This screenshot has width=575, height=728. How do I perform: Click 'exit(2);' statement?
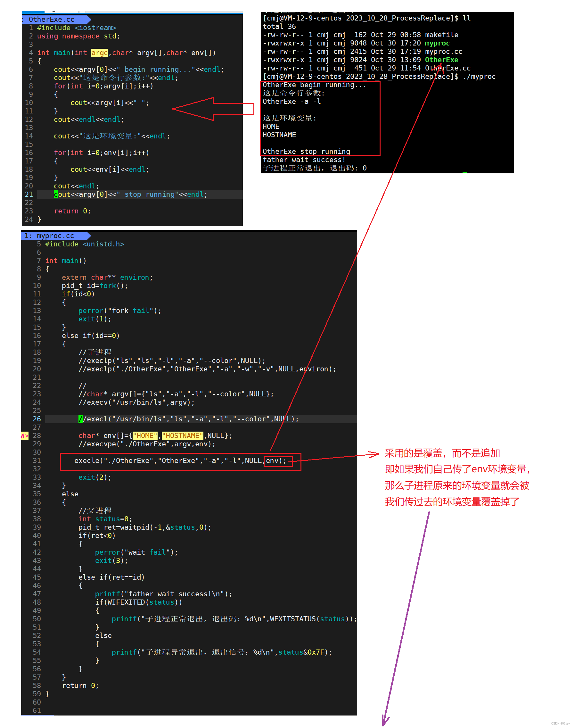pyautogui.click(x=95, y=477)
